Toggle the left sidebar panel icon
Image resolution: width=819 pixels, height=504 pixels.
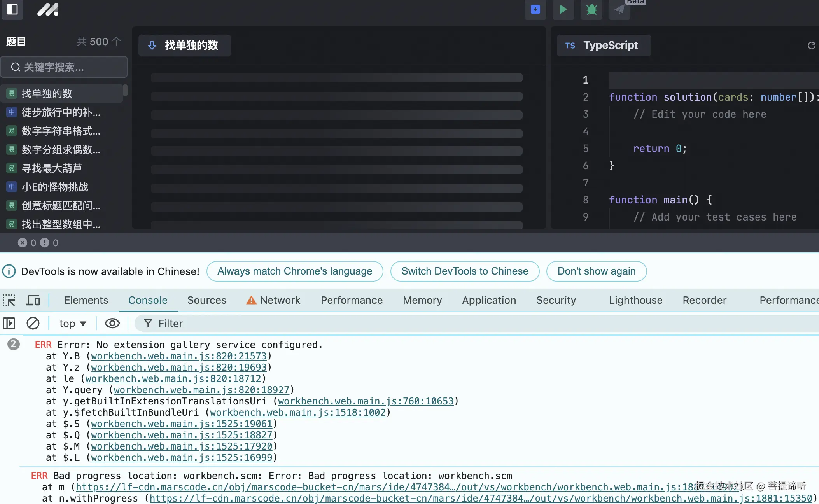click(x=12, y=9)
